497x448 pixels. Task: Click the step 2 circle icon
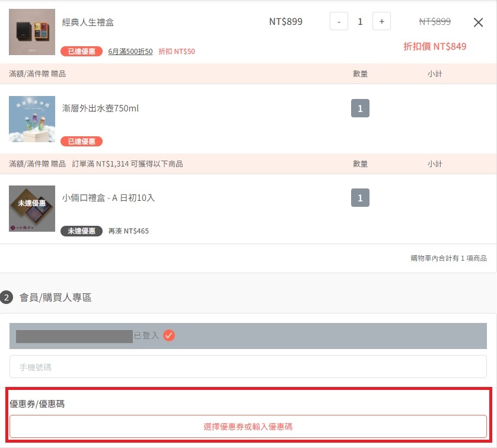pos(7,297)
